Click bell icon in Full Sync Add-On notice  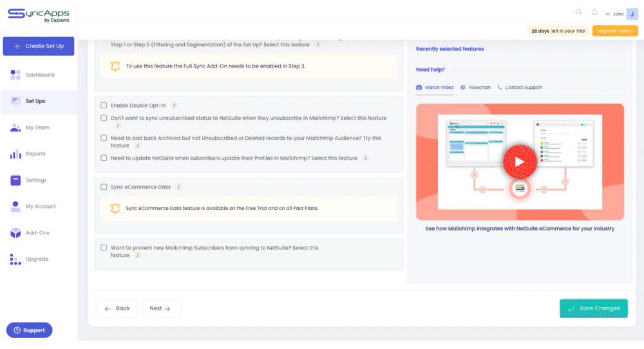(115, 66)
